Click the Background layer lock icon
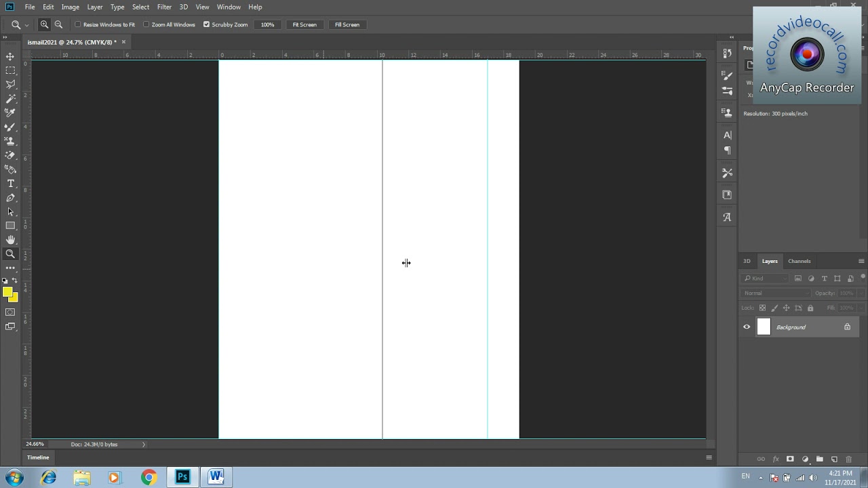The image size is (868, 488). [x=847, y=327]
